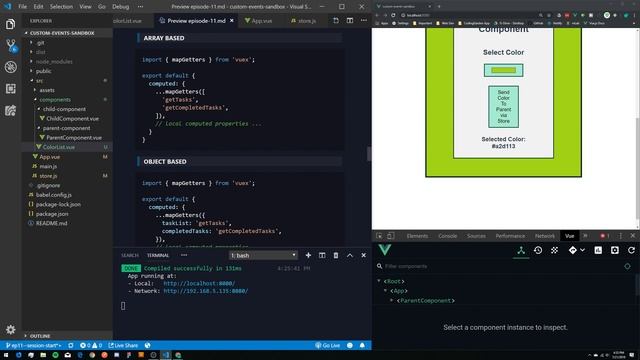Collapse the Root node in Vue tree
640x360 pixels.
pyautogui.click(x=379, y=281)
